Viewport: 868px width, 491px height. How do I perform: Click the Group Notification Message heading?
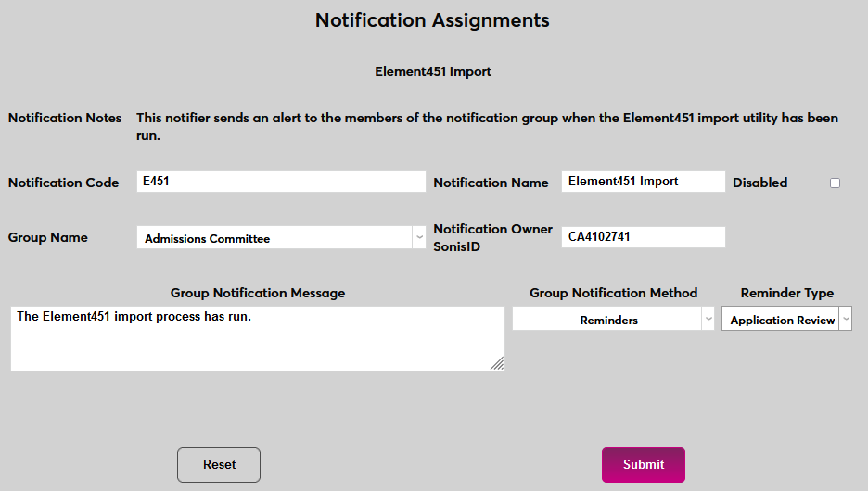click(x=258, y=294)
